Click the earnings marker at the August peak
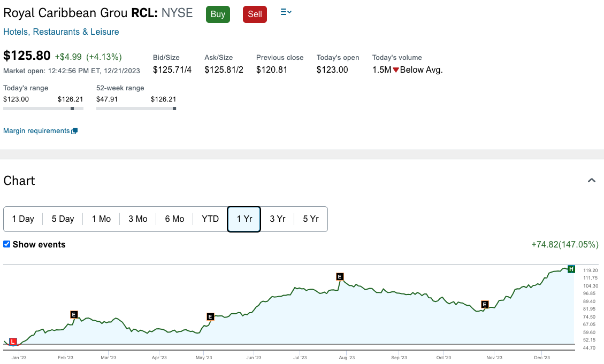 340,277
